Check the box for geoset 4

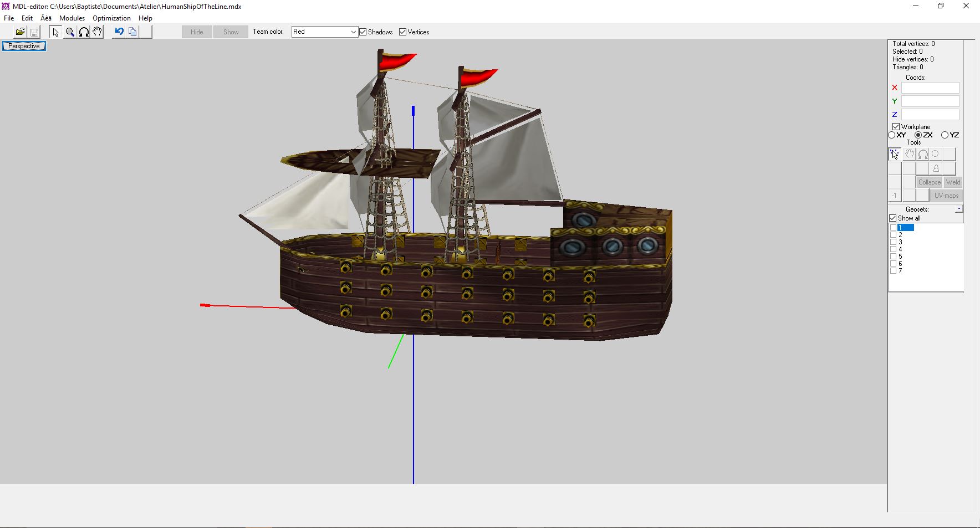coord(893,249)
